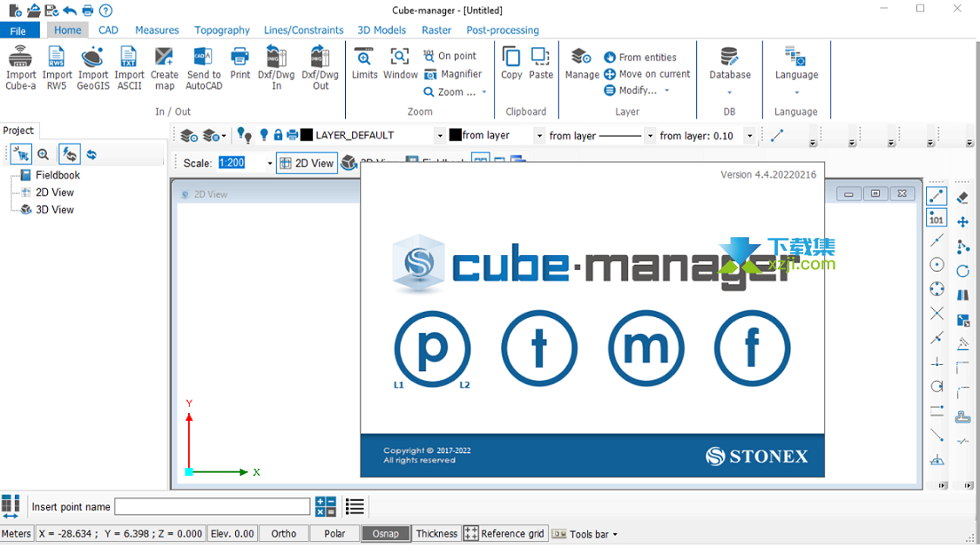Viewport: 980px width, 548px height.
Task: Open the 3D Models tab
Action: point(382,30)
